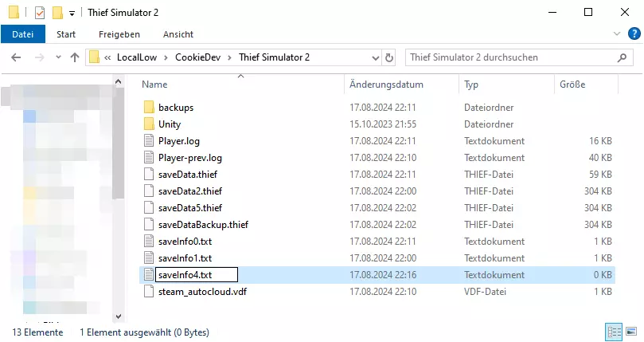Screen dimensions: 644x342
Task: Open the quick access toolbar customize dropdown
Action: pyautogui.click(x=72, y=14)
